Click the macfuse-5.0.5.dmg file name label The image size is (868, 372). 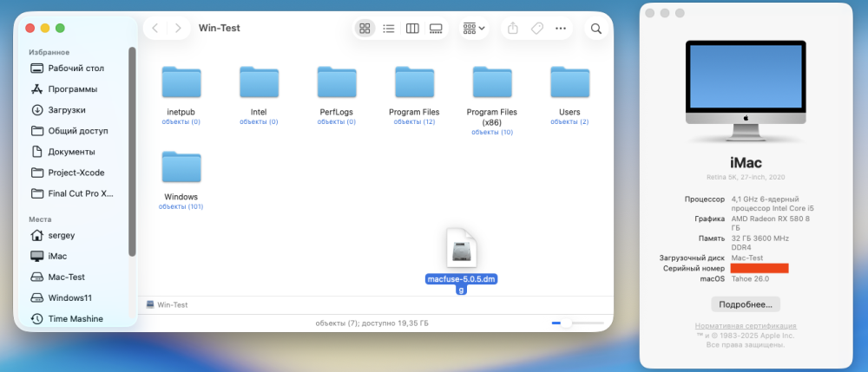coord(462,284)
